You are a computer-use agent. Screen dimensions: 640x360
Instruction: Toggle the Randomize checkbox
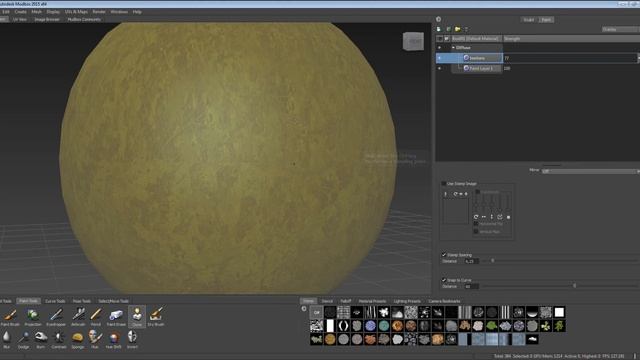(478, 191)
